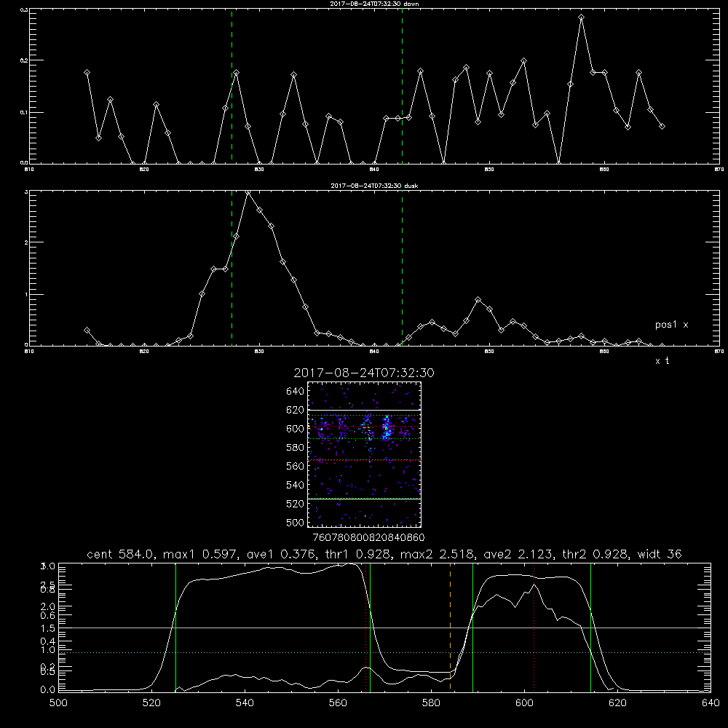Click 'cent 584.0' in the bottom plot title

click(x=121, y=554)
